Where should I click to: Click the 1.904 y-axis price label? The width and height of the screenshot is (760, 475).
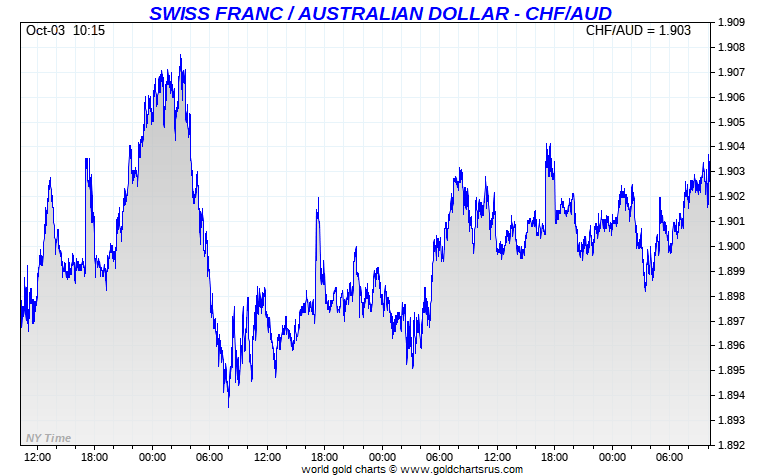731,146
